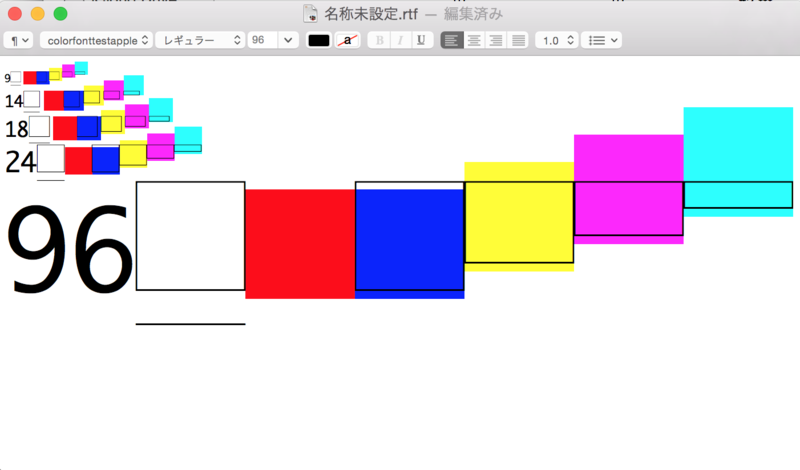Open the 1.0 line spacing popup
This screenshot has height=470, width=800.
point(557,40)
